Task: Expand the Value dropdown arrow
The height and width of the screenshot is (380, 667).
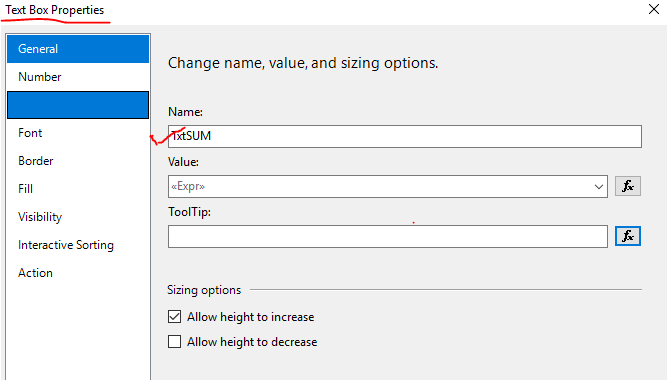Action: [599, 186]
